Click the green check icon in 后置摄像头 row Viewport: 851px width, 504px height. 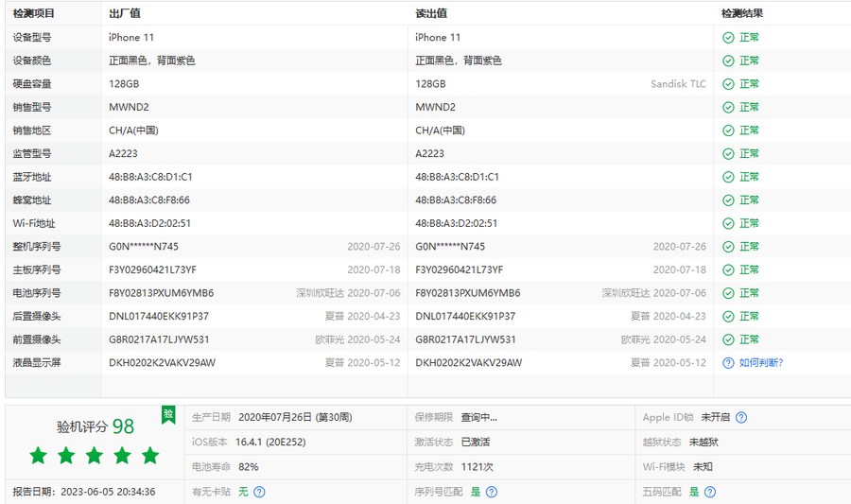pyautogui.click(x=728, y=316)
